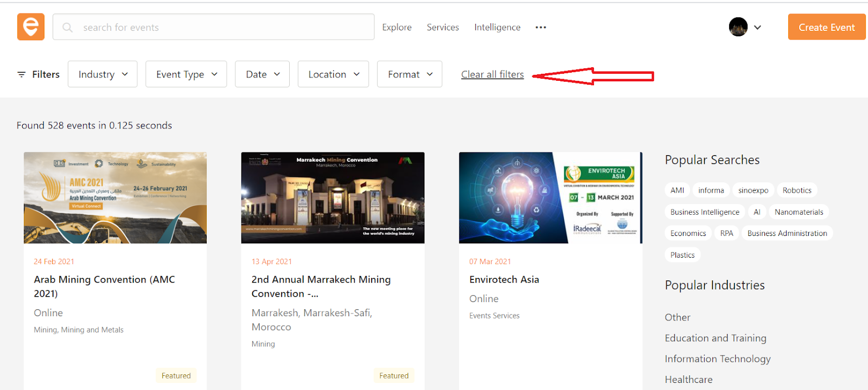Screen dimensions: 868x390
Task: Open the Marrakech Mining Convention banner image
Action: click(x=333, y=198)
